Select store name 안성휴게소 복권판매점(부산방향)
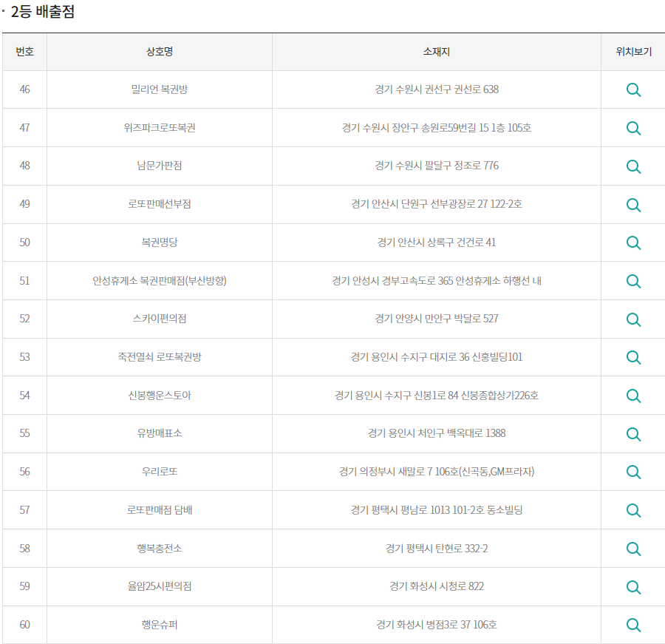The width and height of the screenshot is (665, 644). 160,281
